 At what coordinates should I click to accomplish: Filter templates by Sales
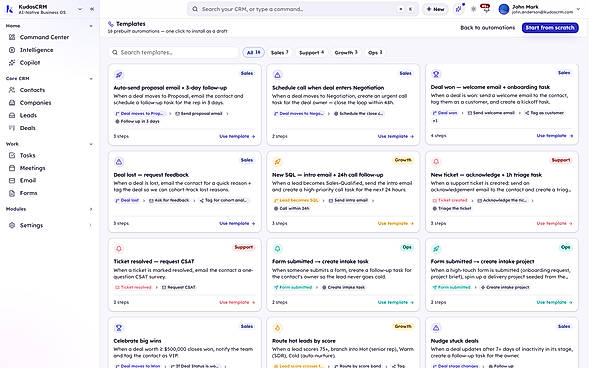279,53
